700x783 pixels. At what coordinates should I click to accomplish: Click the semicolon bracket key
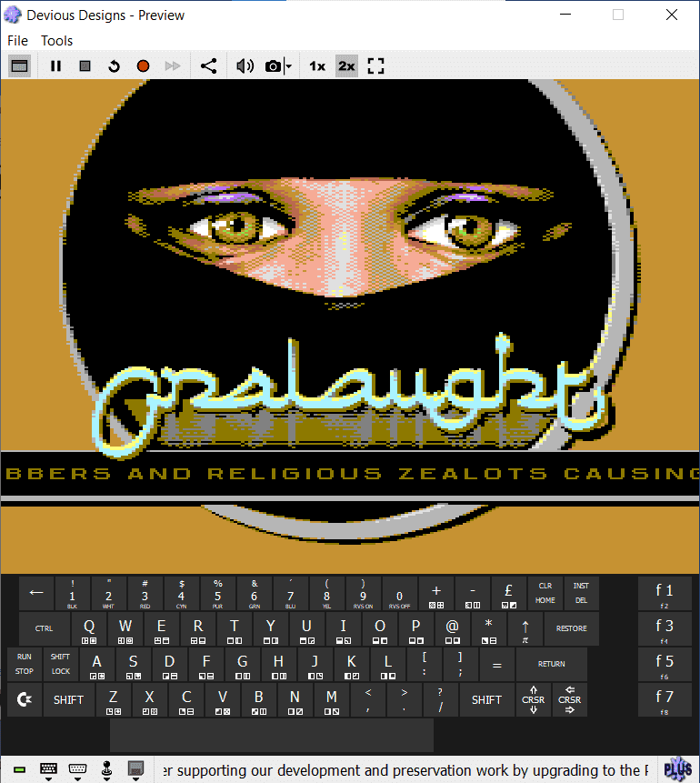click(x=460, y=664)
